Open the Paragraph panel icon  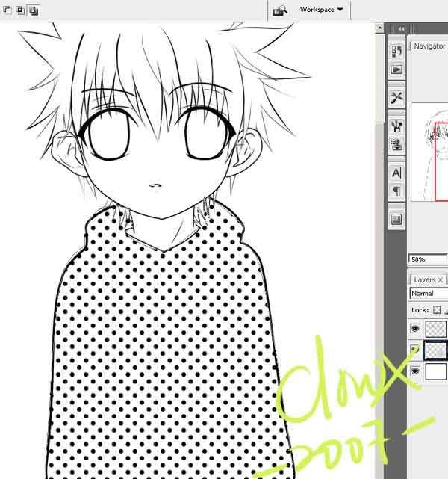coord(396,191)
